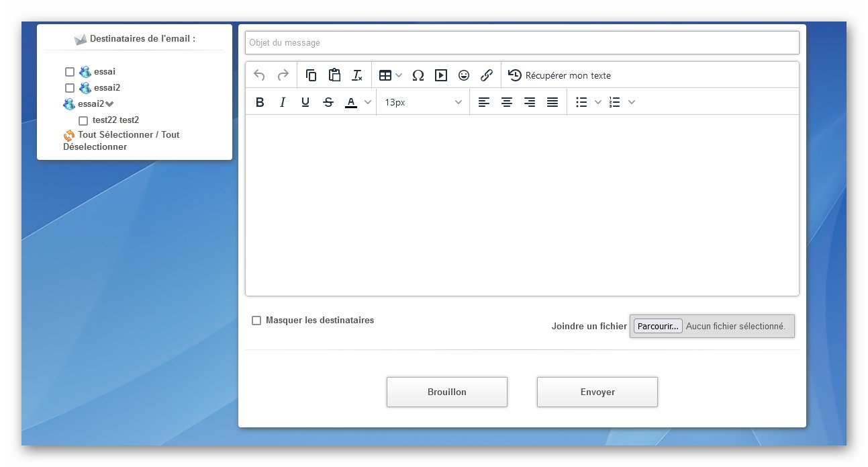Center align text in the editor
The image size is (868, 467).
click(x=507, y=102)
